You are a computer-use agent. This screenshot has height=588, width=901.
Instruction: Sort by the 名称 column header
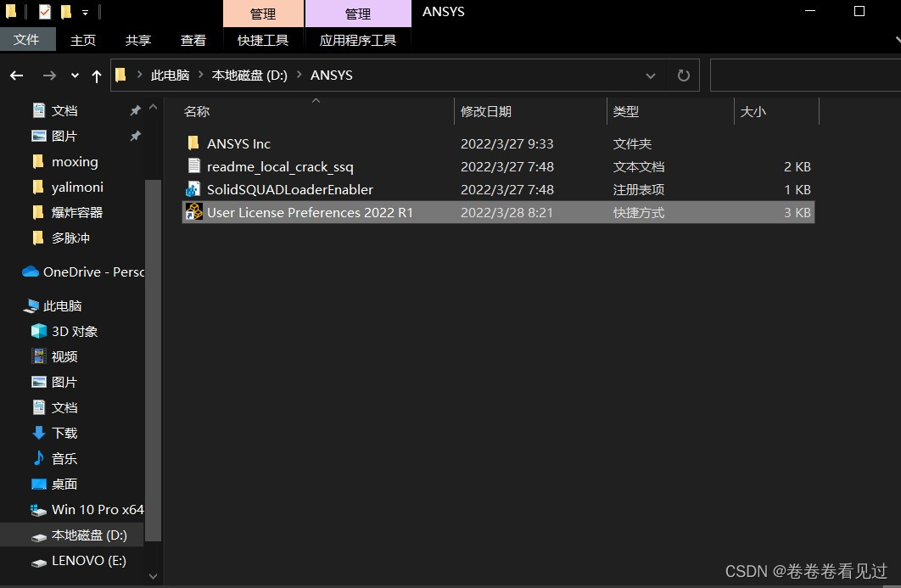click(x=197, y=111)
